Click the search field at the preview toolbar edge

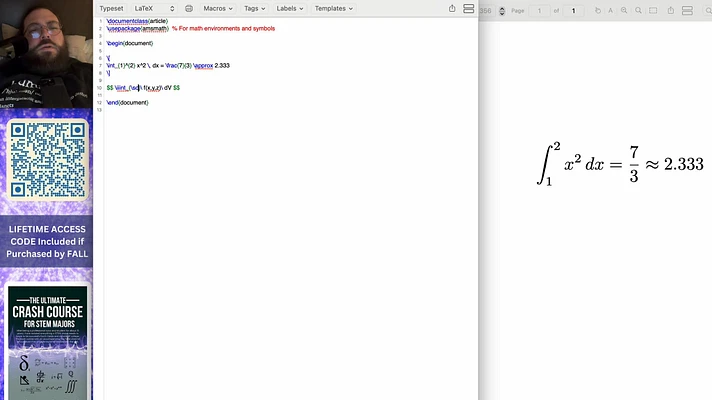707,10
